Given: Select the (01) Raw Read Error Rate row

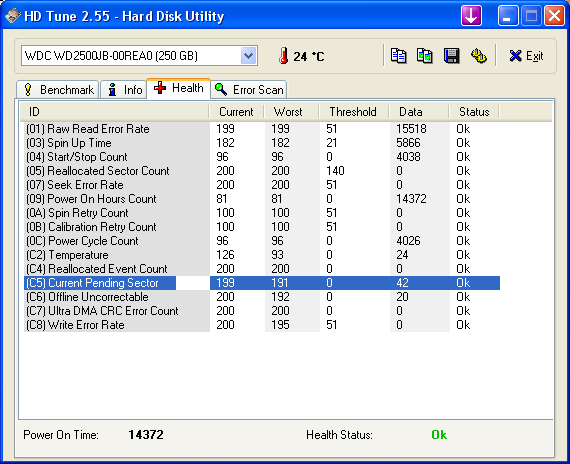Looking at the screenshot, I should click(x=262, y=129).
